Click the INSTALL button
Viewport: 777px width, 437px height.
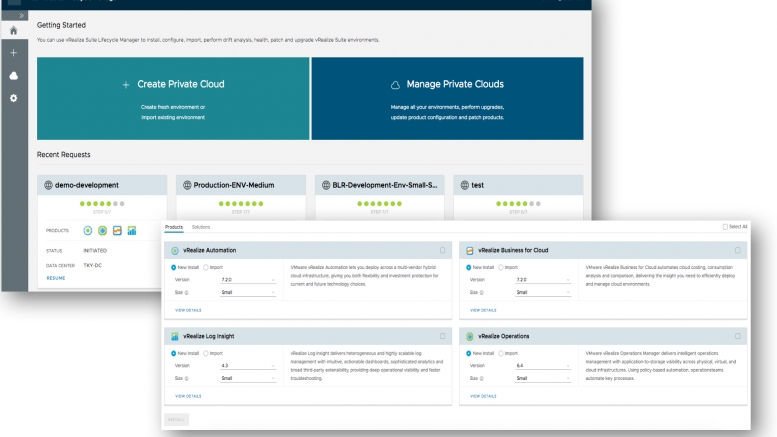coord(176,420)
